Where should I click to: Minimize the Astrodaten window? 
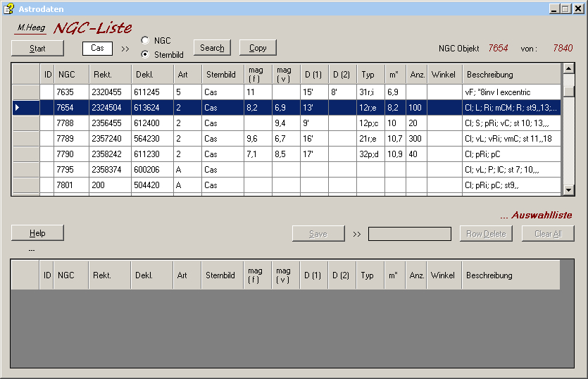[554, 8]
